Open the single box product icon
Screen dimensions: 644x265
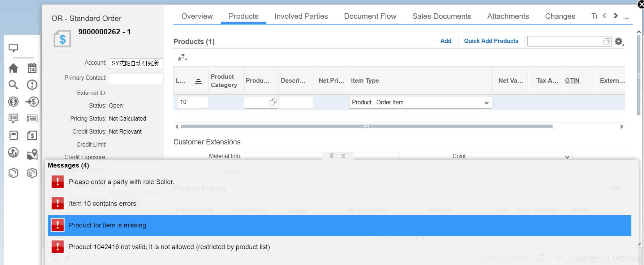(x=13, y=173)
